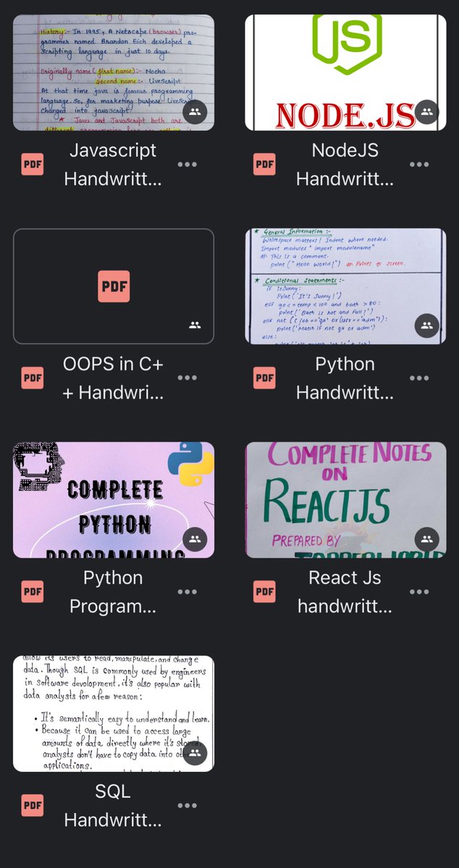Screen dimensions: 459x868
Task: Open the Python Handwritten notes thumbnail
Action: pos(345,286)
